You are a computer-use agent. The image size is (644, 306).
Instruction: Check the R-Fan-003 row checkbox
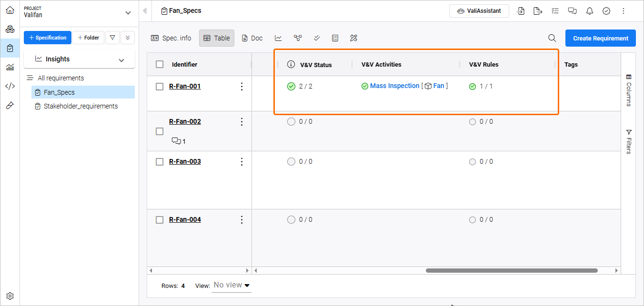(x=160, y=161)
